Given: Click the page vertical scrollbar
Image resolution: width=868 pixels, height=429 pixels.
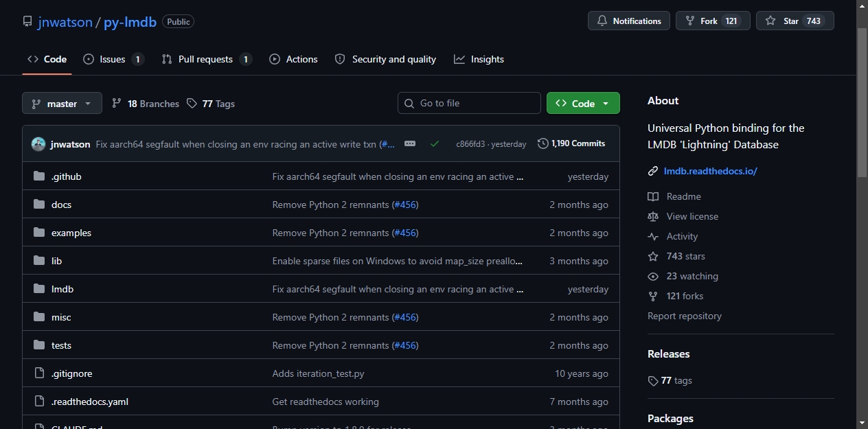Looking at the screenshot, I should pyautogui.click(x=862, y=103).
